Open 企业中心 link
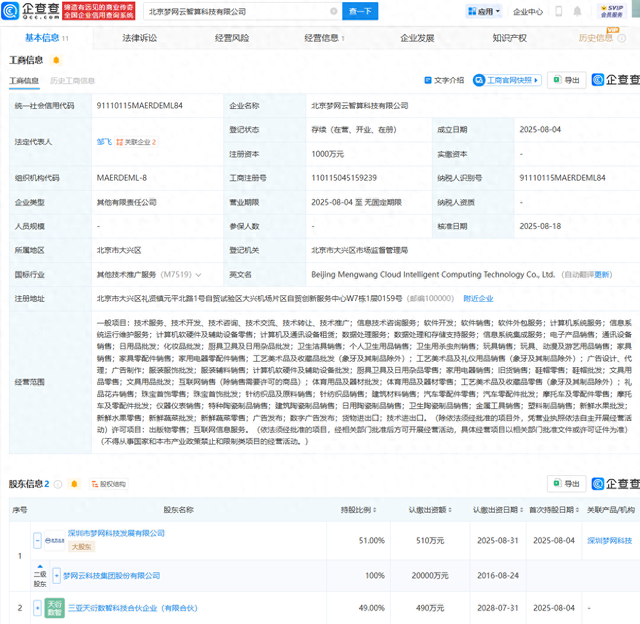This screenshot has height=624, width=640. [528, 12]
